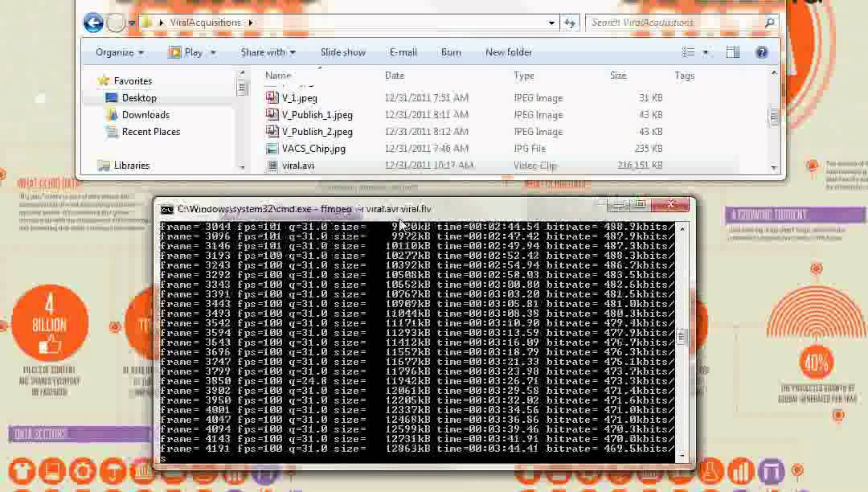Open the recent pages dropdown beside forward arrow
Screen dimensions: 868x492
tap(132, 23)
